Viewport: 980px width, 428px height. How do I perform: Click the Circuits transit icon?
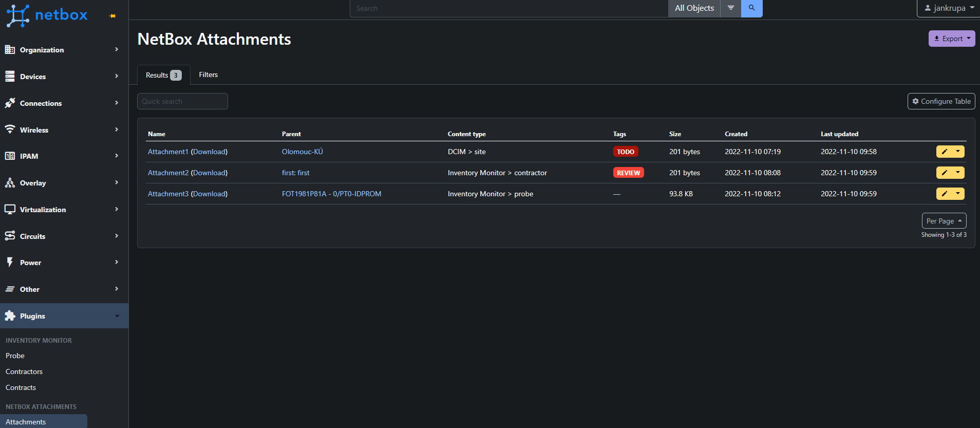tap(10, 236)
